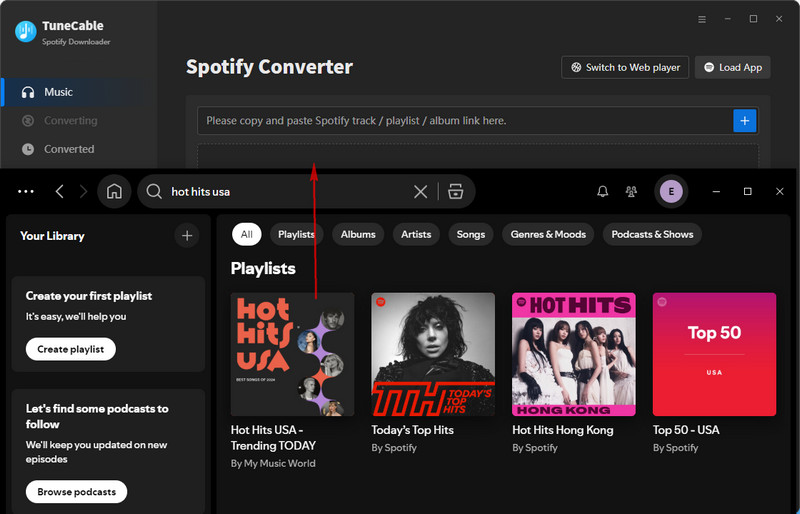
Task: Go forward in Spotify navigation
Action: [83, 191]
